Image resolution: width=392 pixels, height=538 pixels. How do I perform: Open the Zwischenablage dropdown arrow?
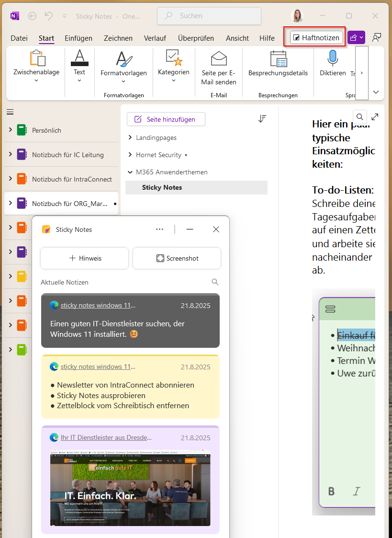[35, 80]
